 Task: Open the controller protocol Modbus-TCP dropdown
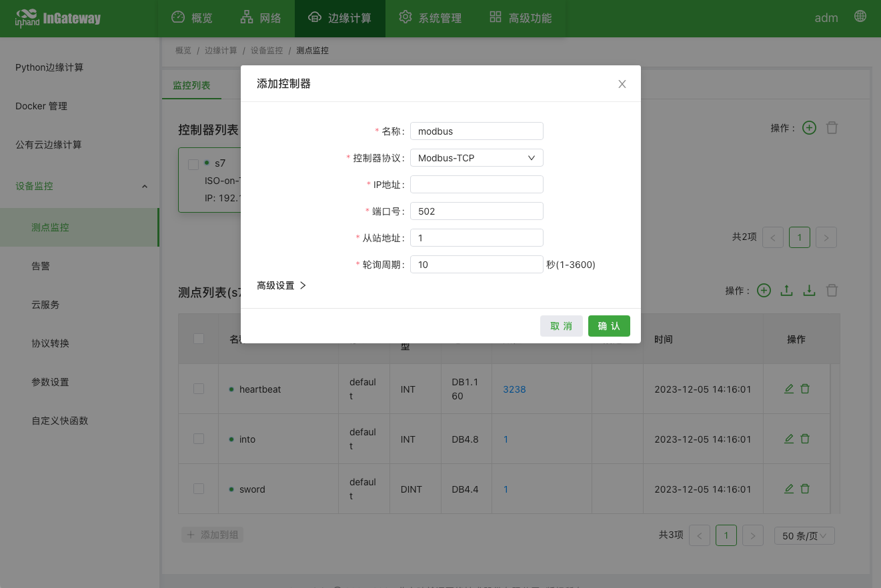click(x=476, y=158)
